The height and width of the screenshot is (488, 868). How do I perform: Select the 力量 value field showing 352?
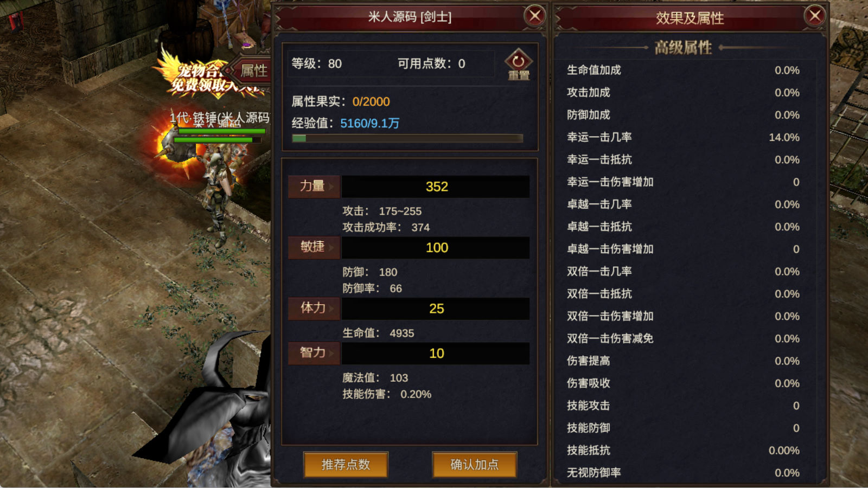[x=436, y=187]
